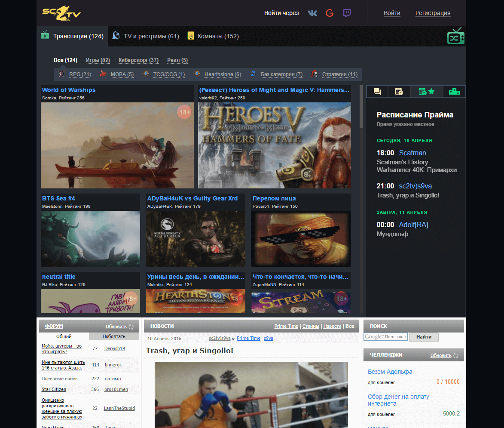
Task: Log in via the Google icon
Action: point(330,13)
